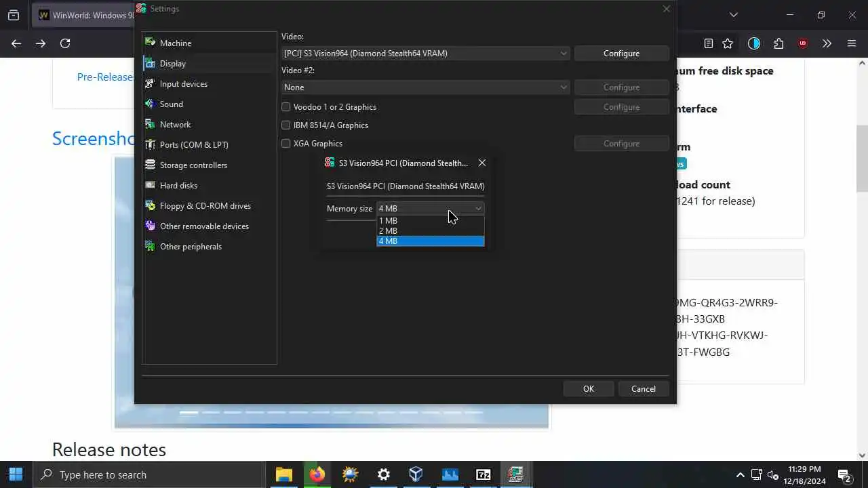Confirm settings with the OK button

click(589, 388)
